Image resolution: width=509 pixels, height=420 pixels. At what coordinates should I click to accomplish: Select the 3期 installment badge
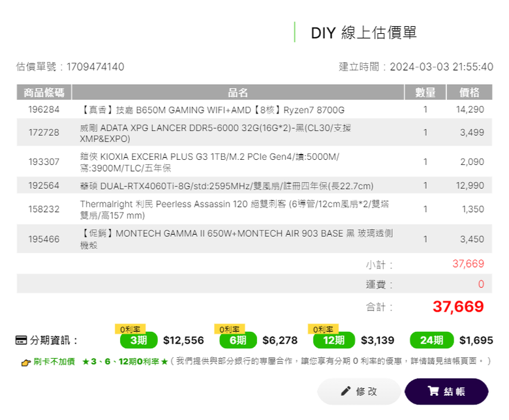[138, 340]
